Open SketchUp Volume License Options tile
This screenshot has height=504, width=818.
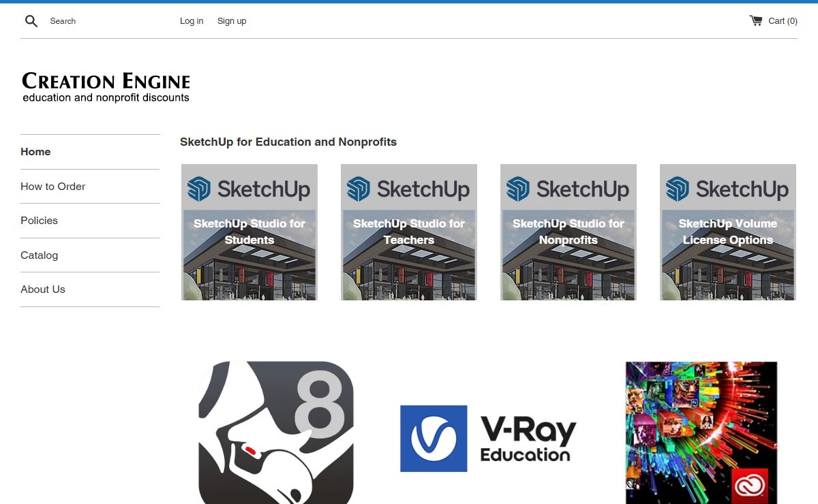tap(728, 232)
